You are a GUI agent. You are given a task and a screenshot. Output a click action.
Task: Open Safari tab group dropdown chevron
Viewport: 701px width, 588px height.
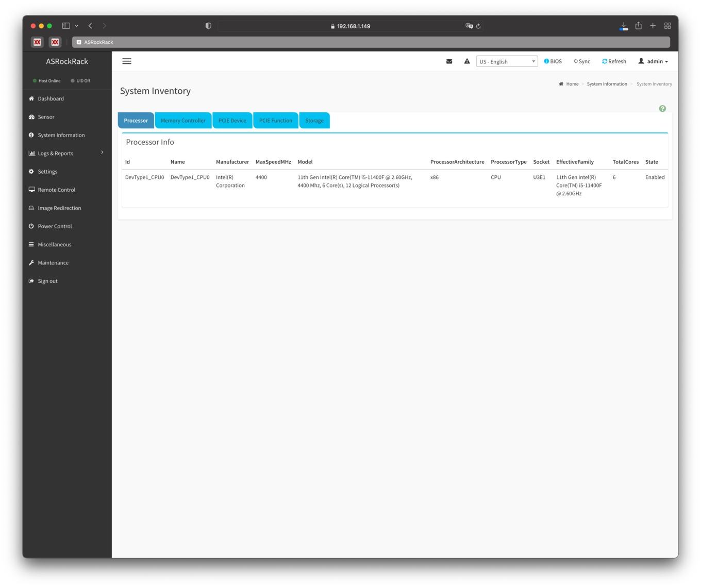[76, 26]
